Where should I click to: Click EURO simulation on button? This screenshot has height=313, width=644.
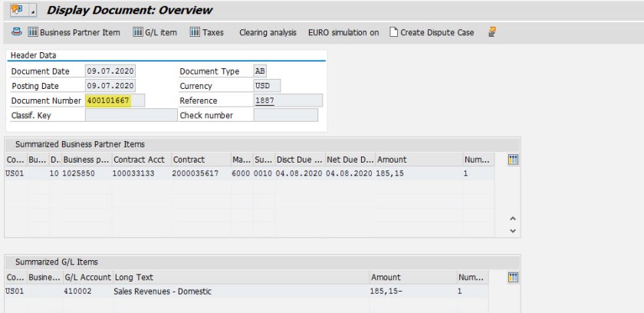343,32
